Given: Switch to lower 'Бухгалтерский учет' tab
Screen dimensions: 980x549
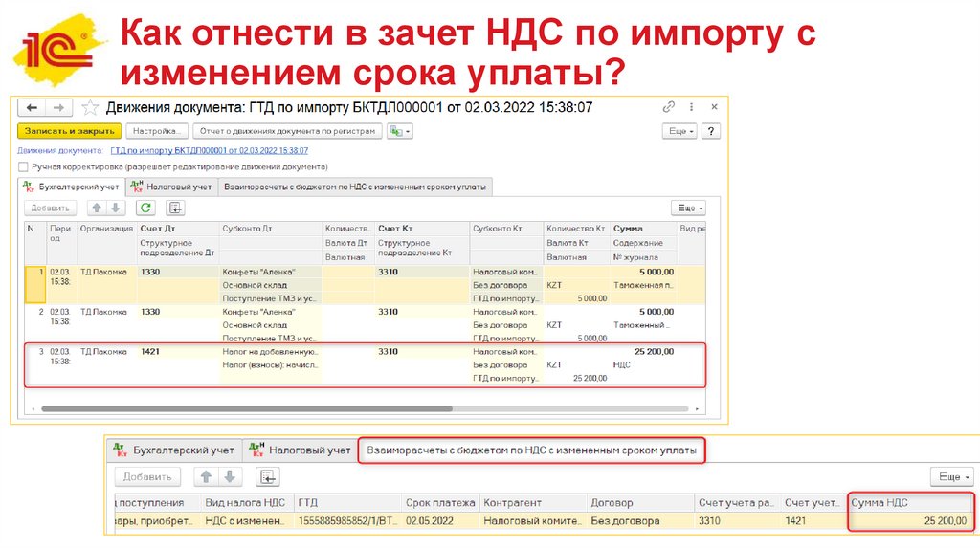Looking at the screenshot, I should pyautogui.click(x=174, y=450).
